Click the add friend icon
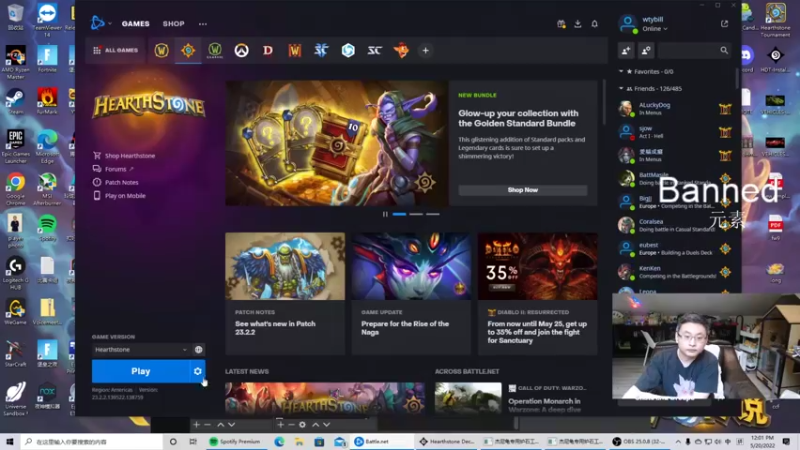 coord(626,51)
